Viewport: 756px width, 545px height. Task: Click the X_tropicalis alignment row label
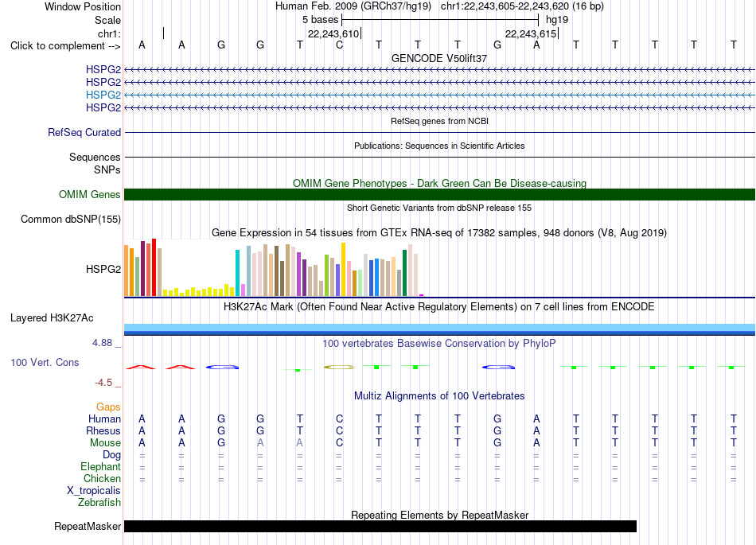coord(94,491)
